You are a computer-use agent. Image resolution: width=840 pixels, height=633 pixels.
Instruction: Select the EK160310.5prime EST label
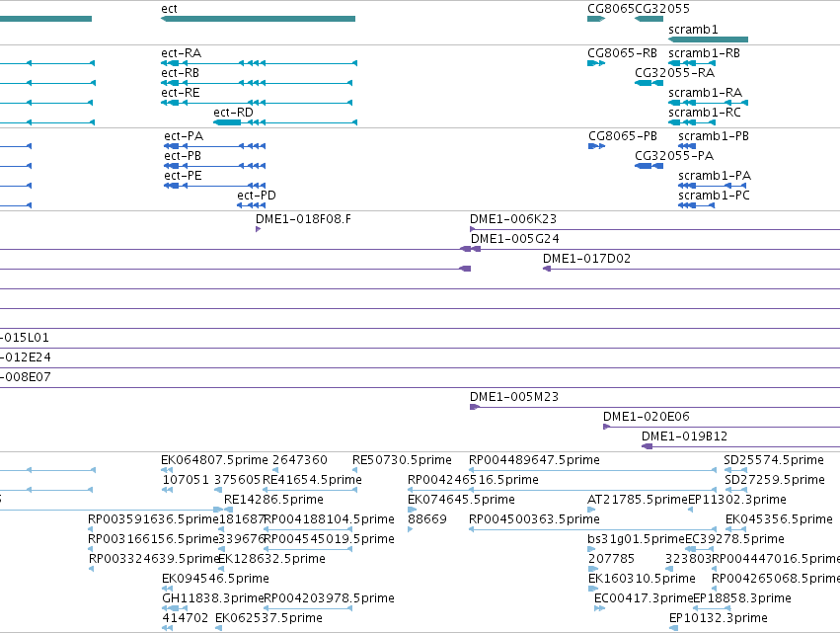click(x=642, y=580)
